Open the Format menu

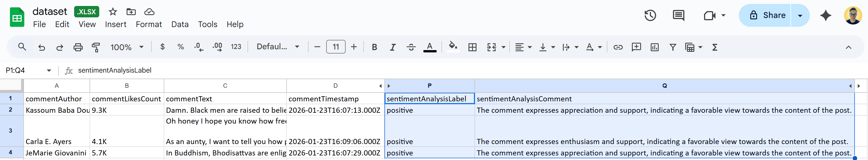pyautogui.click(x=149, y=24)
